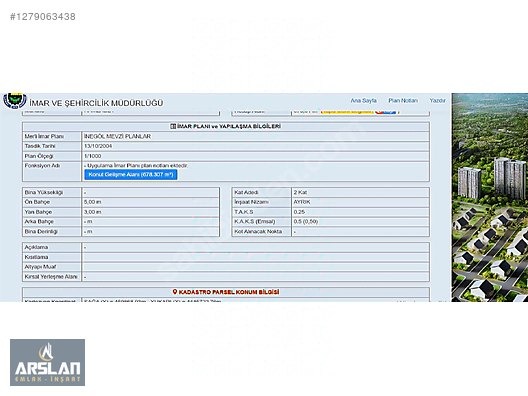Click the Arslan Emlak İnşaat logo
Viewport: 528px width, 396px height.
[47, 362]
